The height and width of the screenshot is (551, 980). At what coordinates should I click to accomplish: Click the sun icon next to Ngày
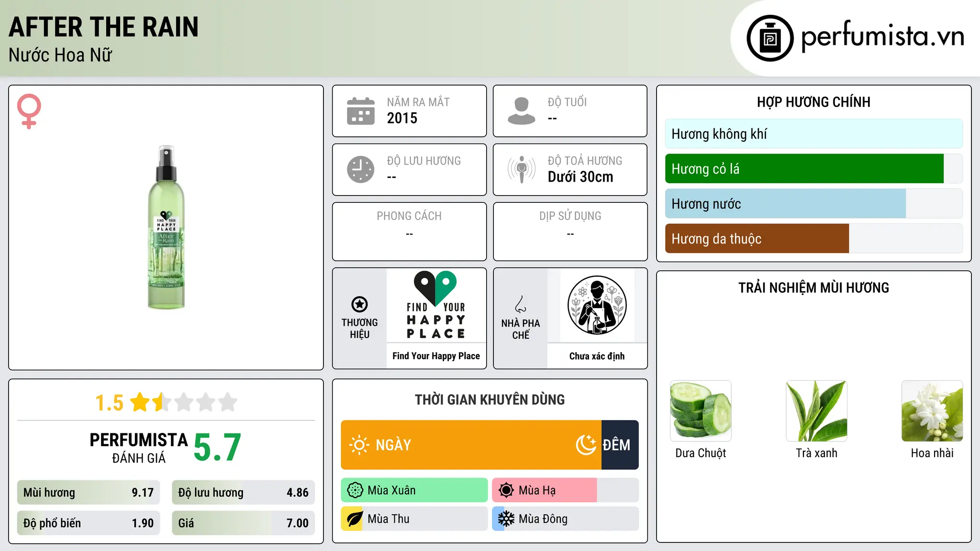coord(359,445)
